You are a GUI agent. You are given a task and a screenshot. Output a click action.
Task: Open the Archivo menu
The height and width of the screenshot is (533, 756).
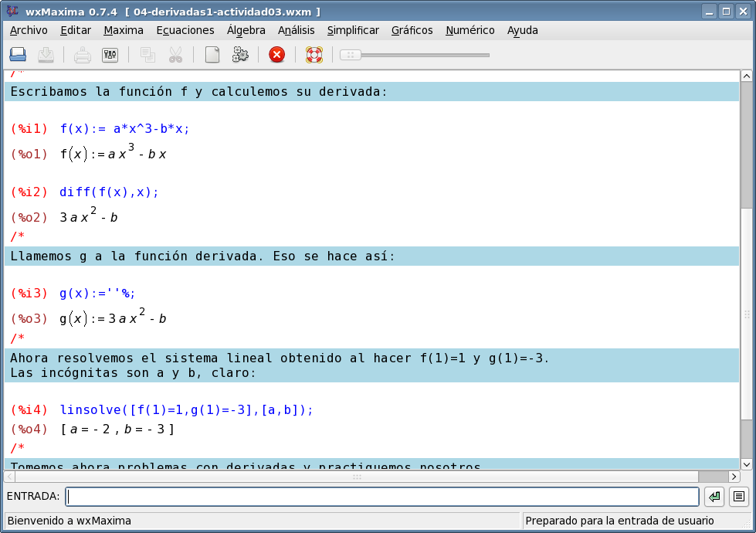[29, 30]
